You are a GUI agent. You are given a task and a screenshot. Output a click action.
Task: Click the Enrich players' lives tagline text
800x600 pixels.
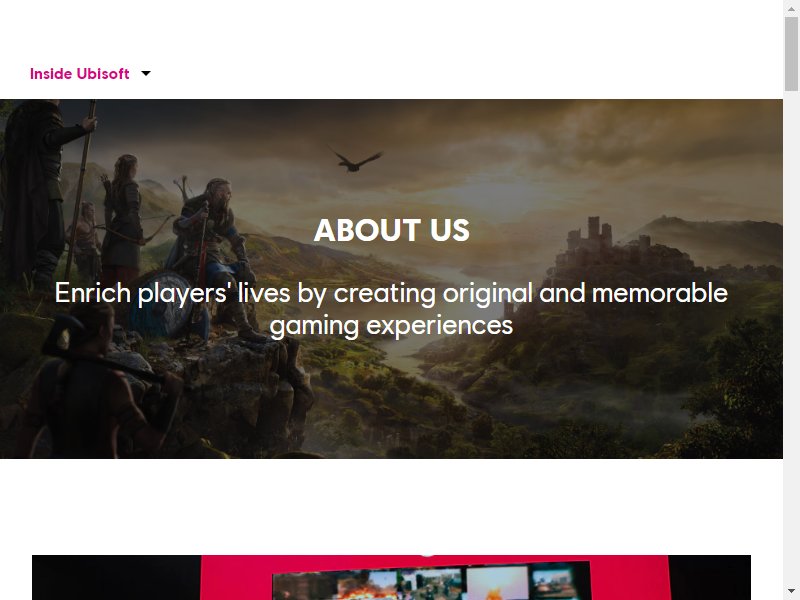pos(391,309)
